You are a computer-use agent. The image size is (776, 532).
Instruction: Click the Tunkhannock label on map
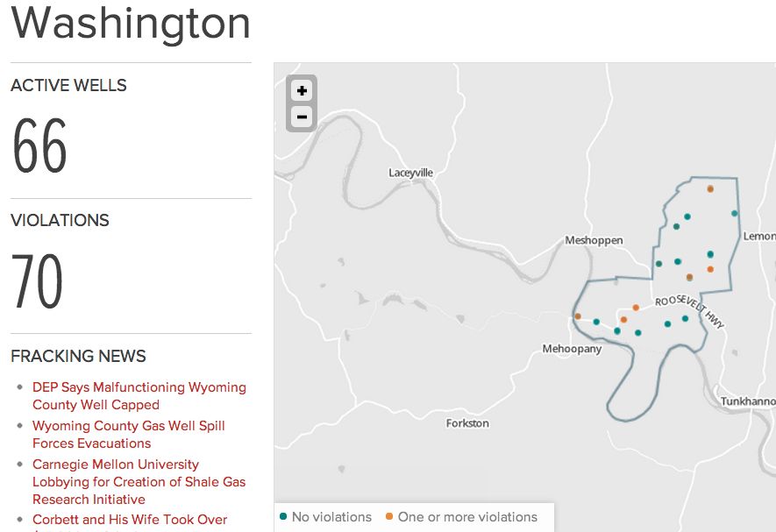[x=747, y=401]
